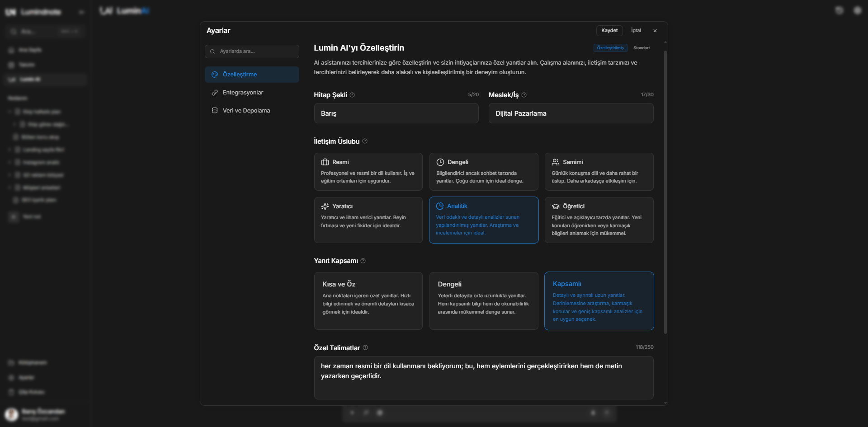Open the Yanıt Kapsamı help icon
868x427 pixels.
pos(363,261)
